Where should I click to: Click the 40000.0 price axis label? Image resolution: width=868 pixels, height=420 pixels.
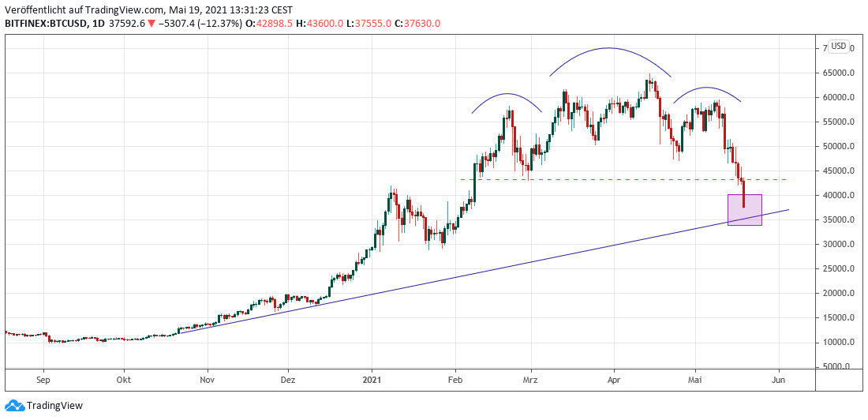click(840, 195)
